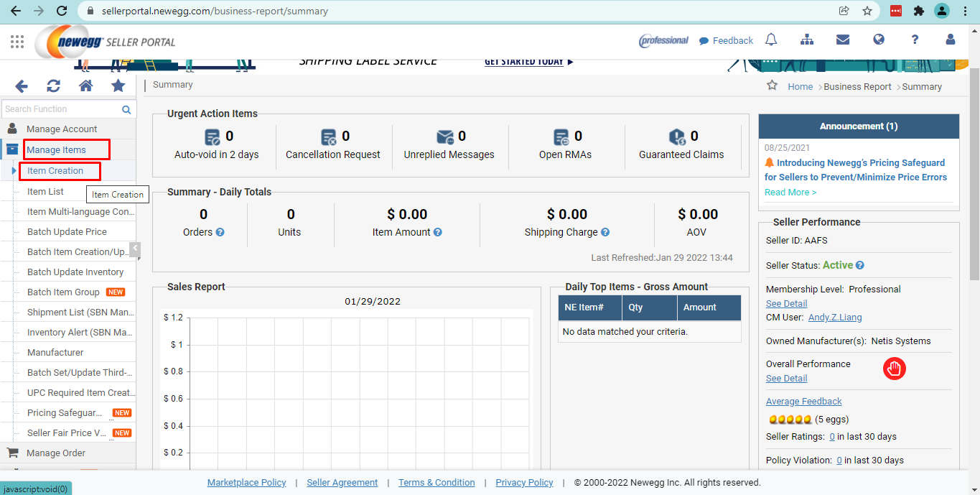Image resolution: width=980 pixels, height=495 pixels.
Task: Click the Feedback link in header
Action: point(726,41)
